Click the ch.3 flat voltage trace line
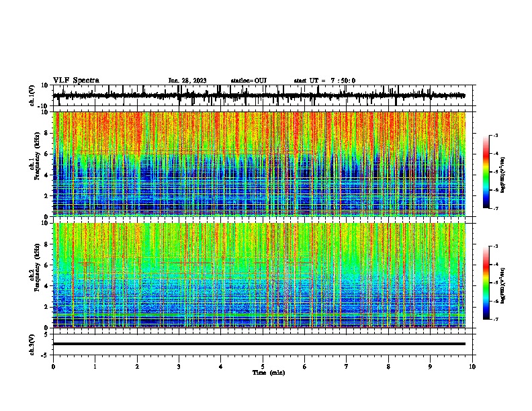 pyautogui.click(x=259, y=344)
